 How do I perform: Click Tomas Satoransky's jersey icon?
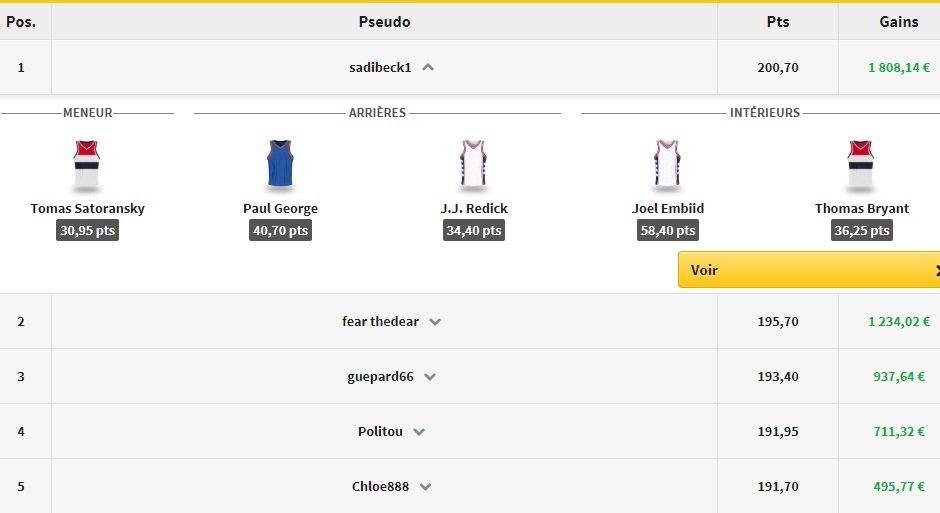point(87,165)
